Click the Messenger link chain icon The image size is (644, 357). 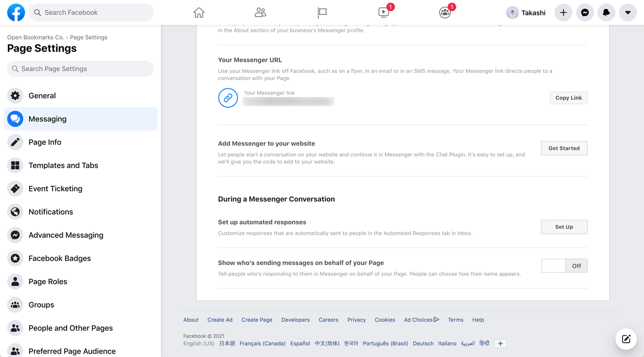click(x=228, y=98)
